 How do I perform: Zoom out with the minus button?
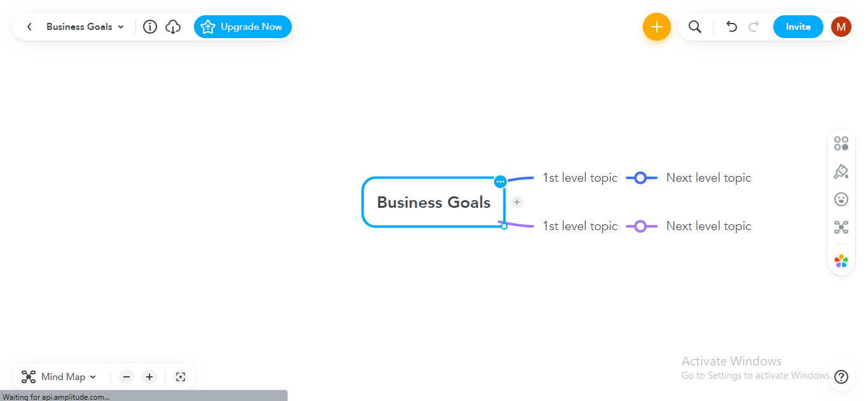click(x=127, y=377)
